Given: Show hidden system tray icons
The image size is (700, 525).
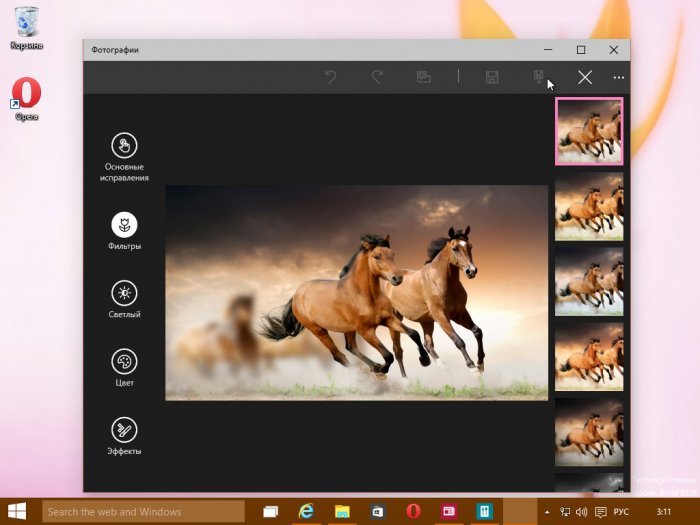Looking at the screenshot, I should click(x=546, y=511).
